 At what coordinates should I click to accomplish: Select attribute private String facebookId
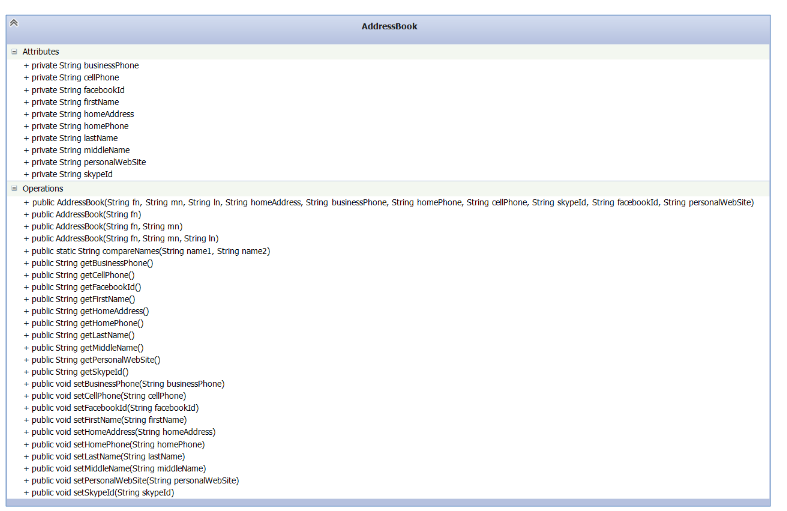pos(74,90)
